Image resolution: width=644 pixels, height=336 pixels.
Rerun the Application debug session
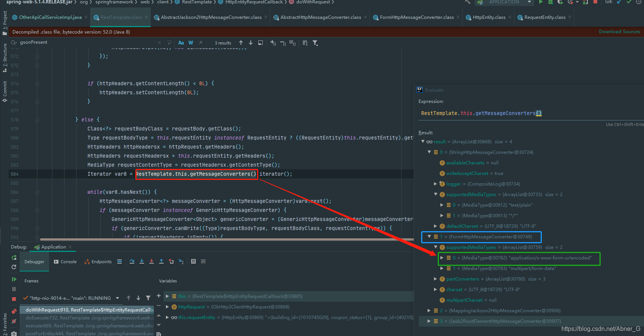click(x=14, y=258)
